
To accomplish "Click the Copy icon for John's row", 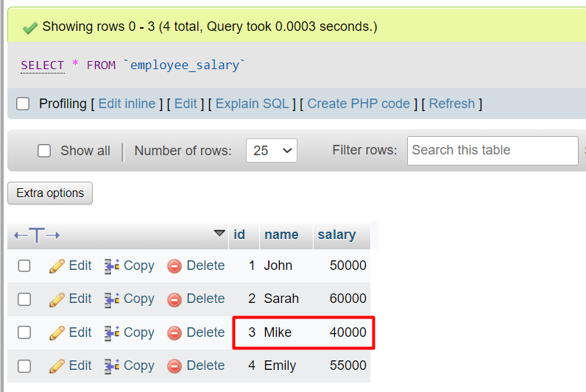I will (112, 266).
